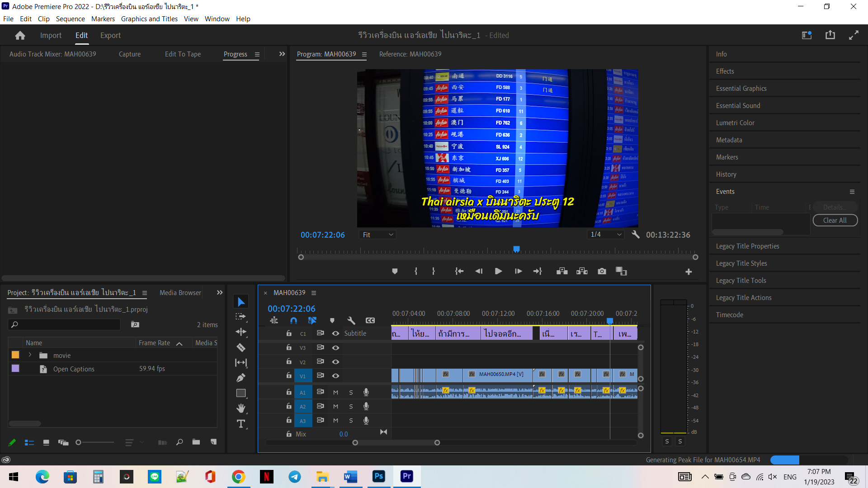Open Progress panel menu
The height and width of the screenshot is (488, 868).
click(257, 54)
